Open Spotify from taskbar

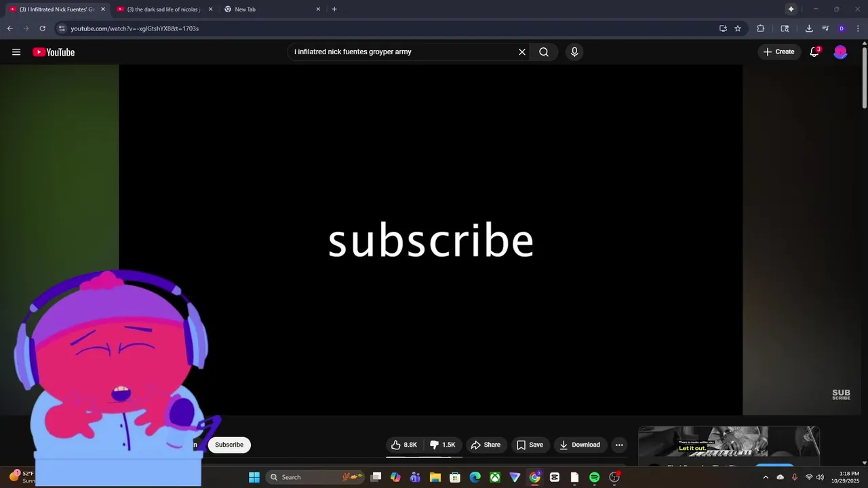(595, 477)
